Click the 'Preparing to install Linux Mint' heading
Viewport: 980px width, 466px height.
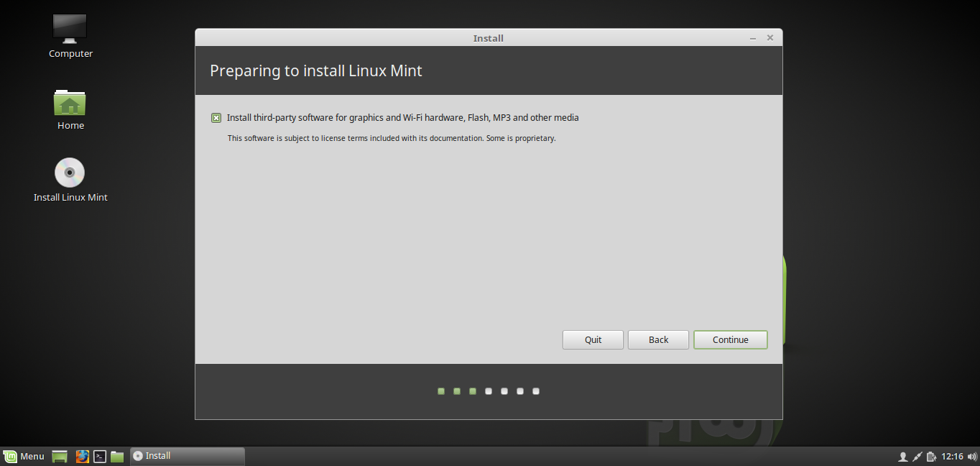click(316, 71)
